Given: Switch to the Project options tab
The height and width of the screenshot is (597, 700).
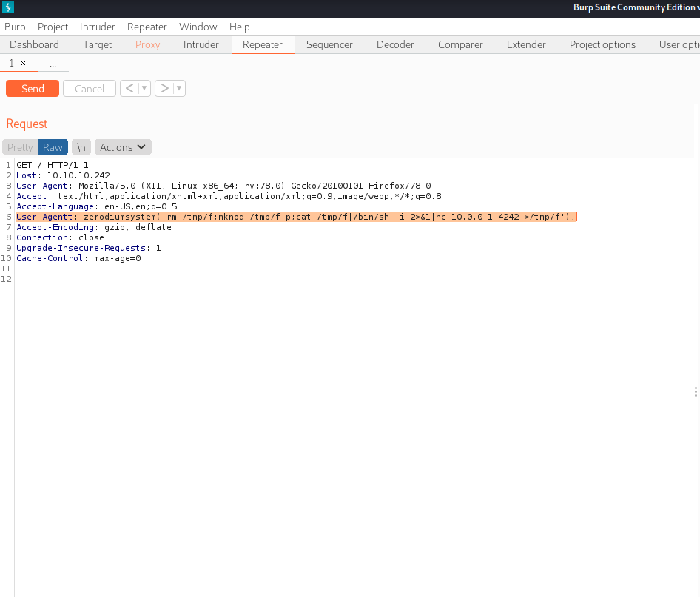Looking at the screenshot, I should click(602, 44).
